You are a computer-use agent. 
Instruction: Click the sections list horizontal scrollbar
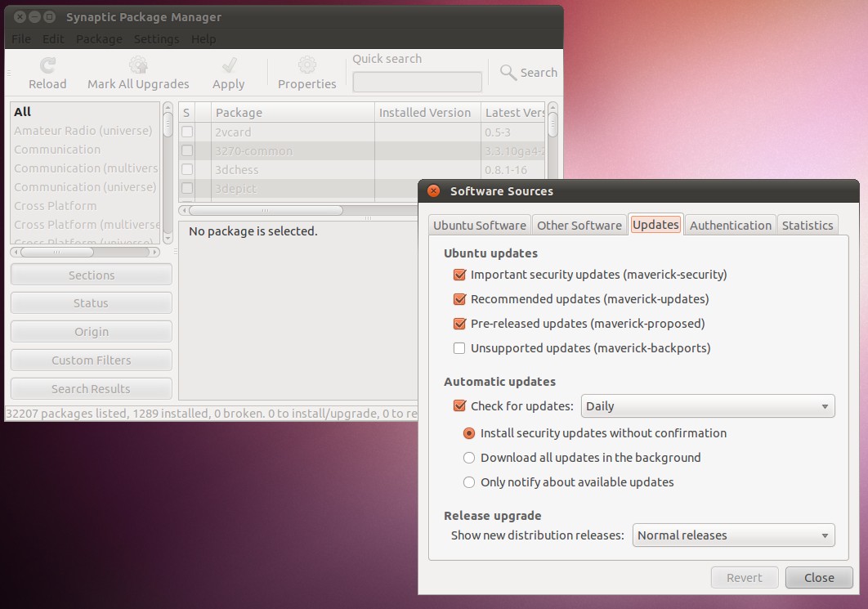85,253
